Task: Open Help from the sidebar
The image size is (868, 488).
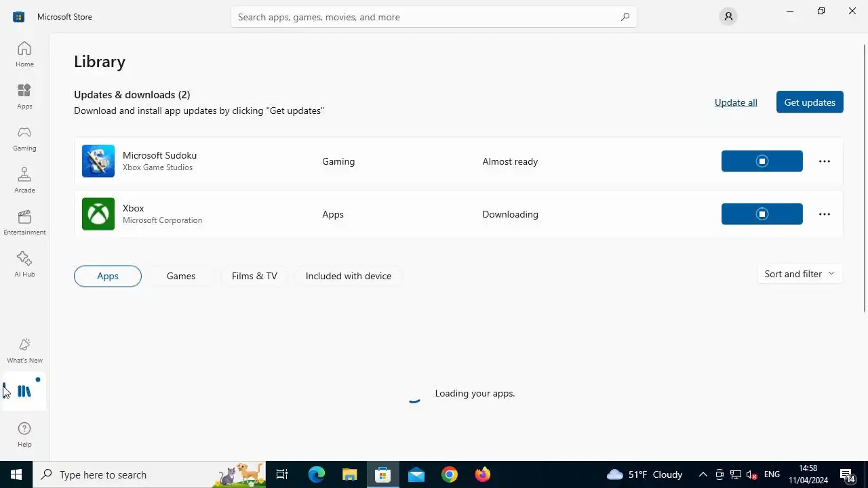Action: click(24, 434)
